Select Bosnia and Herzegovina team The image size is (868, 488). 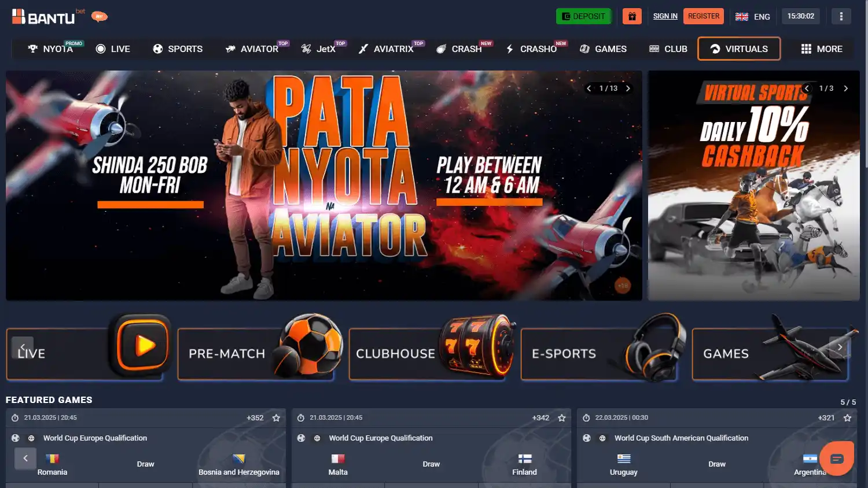pyautogui.click(x=238, y=464)
